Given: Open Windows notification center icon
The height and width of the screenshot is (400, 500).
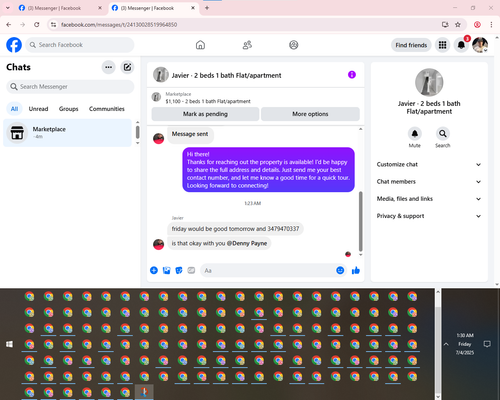Looking at the screenshot, I should point(487,344).
